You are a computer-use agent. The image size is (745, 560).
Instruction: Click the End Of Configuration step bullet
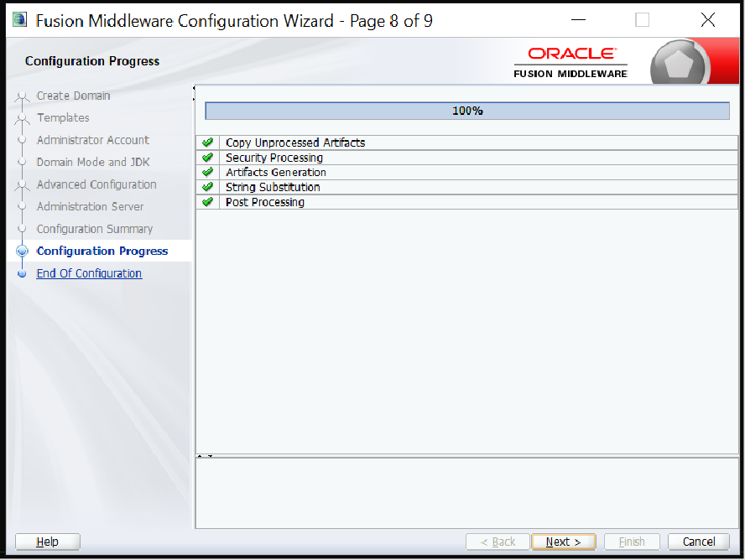[23, 273]
